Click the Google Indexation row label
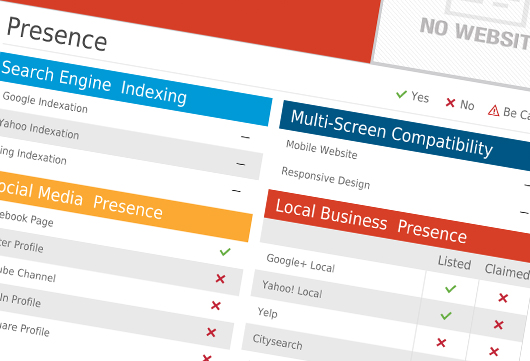Viewport: 530px width, 361px height. coord(45,102)
